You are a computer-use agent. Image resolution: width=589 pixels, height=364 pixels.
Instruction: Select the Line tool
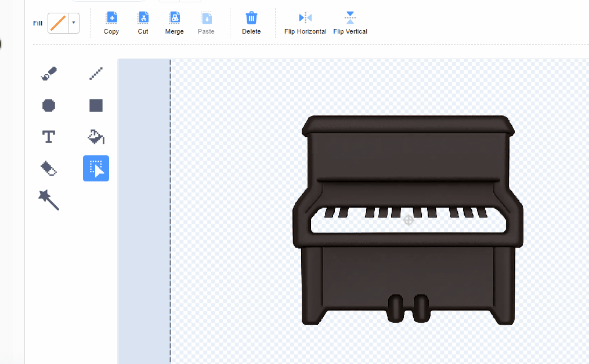pos(96,74)
